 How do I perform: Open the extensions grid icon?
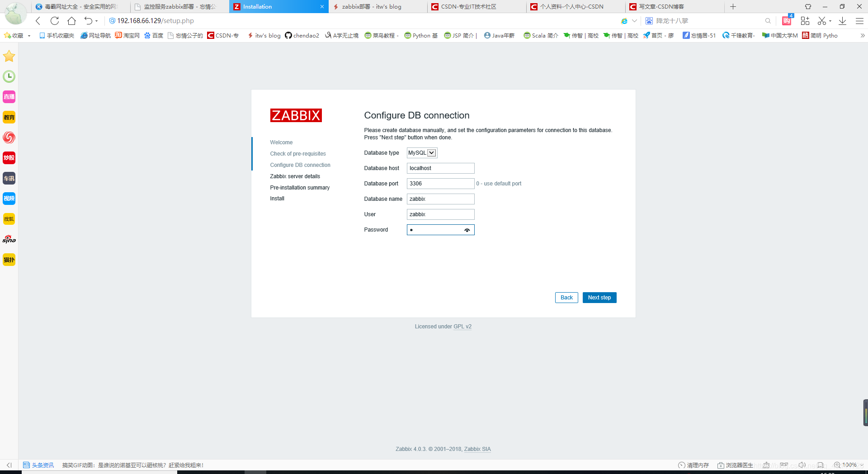point(805,21)
